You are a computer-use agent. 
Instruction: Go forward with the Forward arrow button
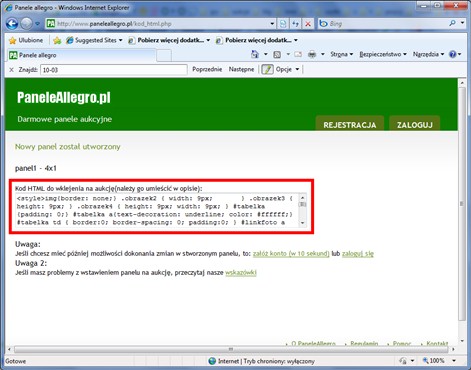click(x=26, y=24)
